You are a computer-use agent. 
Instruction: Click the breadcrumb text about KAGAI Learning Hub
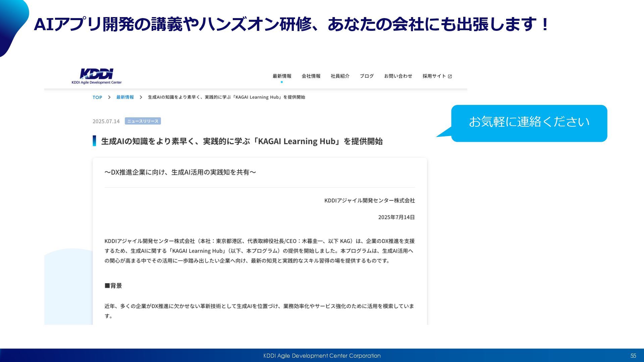(226, 97)
